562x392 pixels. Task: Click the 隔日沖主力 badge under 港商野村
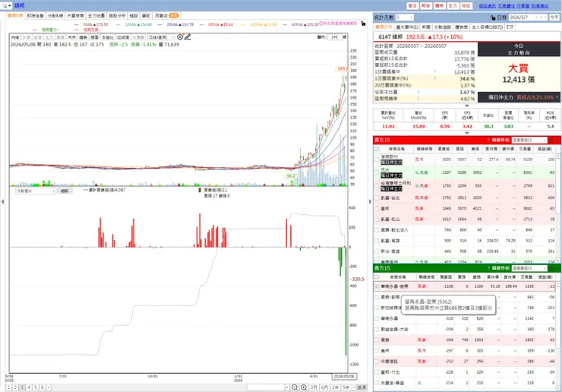[x=391, y=163]
